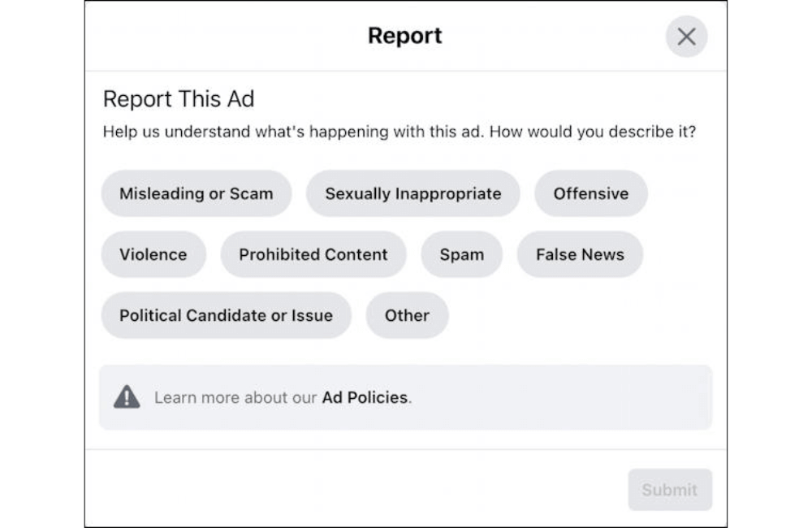Close the Report dialog with the X icon

click(x=686, y=37)
